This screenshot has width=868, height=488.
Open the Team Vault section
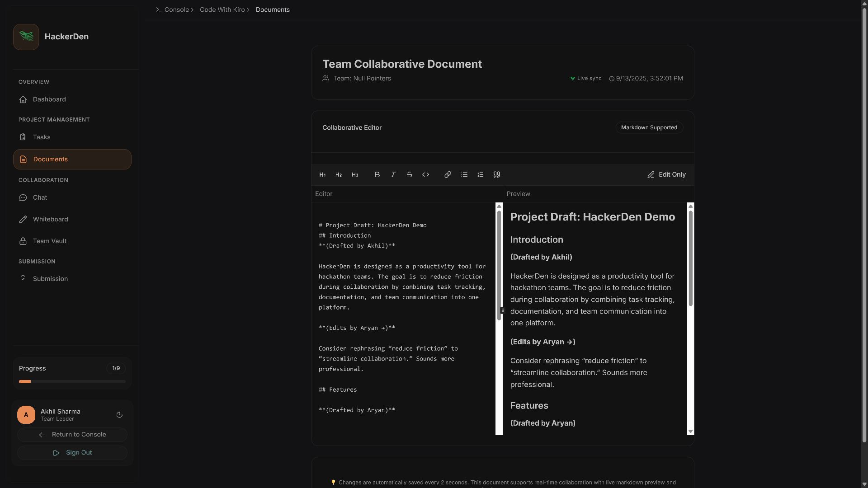point(50,241)
